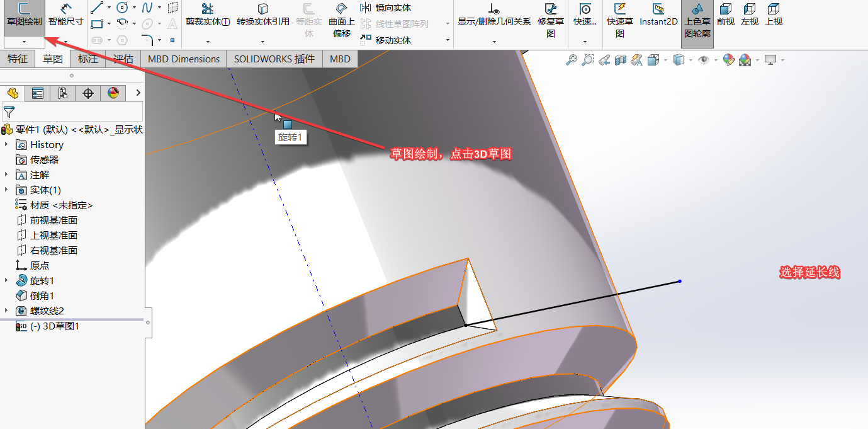The width and height of the screenshot is (868, 429).
Task: Select the Spline sketch tool
Action: tap(147, 8)
